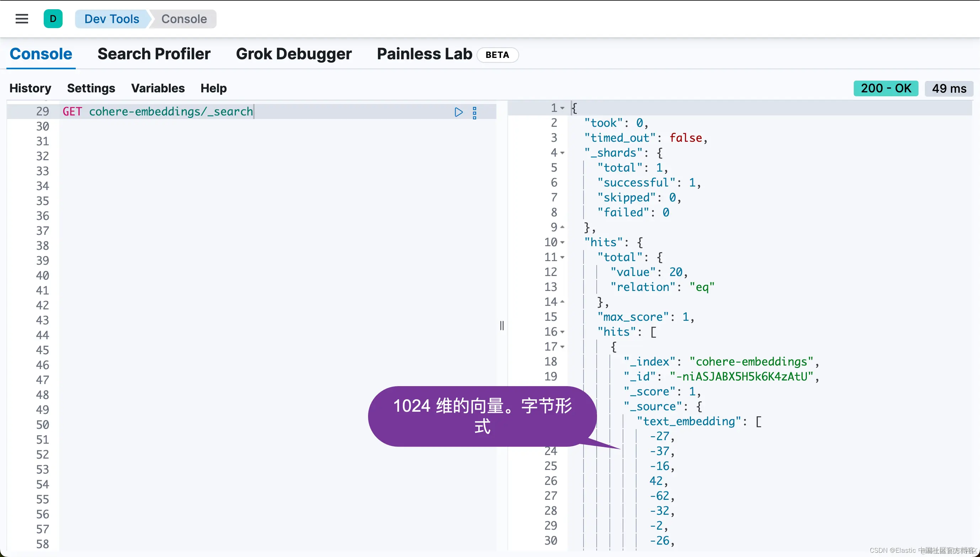Switch to Search Profiler tab
The image size is (980, 557).
(x=154, y=54)
